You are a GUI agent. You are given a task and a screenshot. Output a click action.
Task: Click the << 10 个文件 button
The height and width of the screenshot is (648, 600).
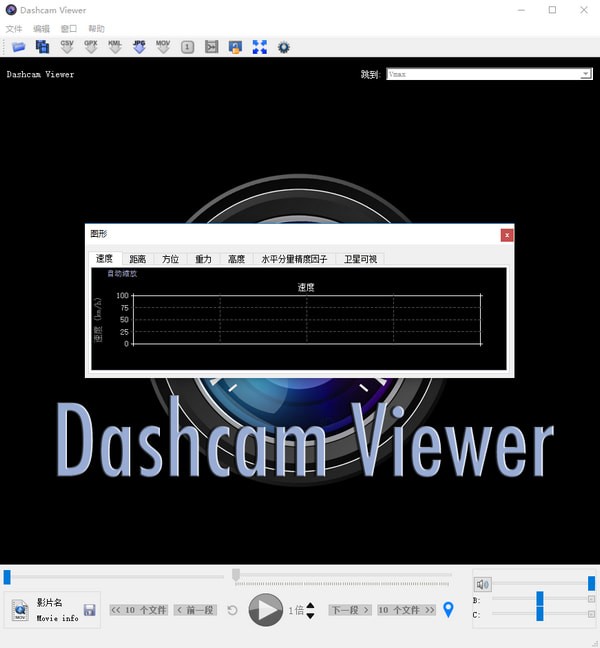click(138, 610)
